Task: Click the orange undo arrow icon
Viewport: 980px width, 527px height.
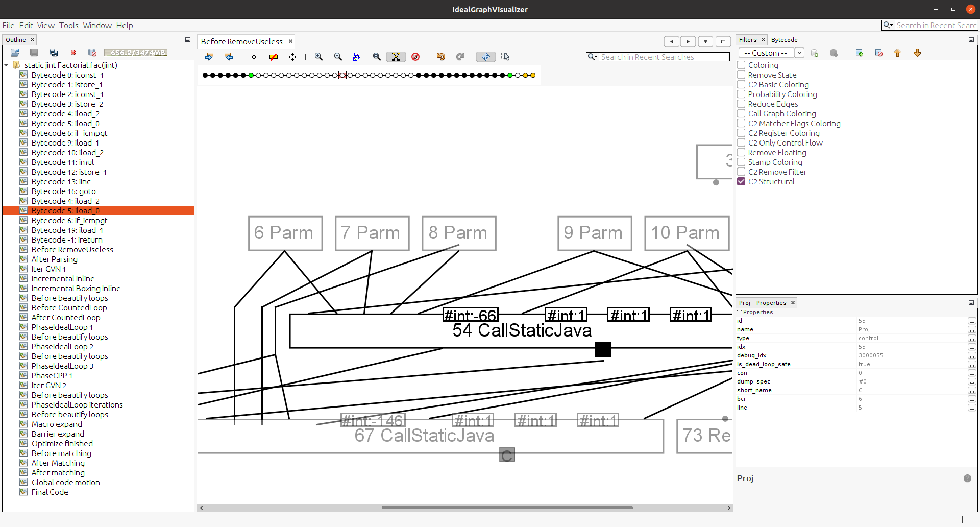Action: click(x=441, y=57)
